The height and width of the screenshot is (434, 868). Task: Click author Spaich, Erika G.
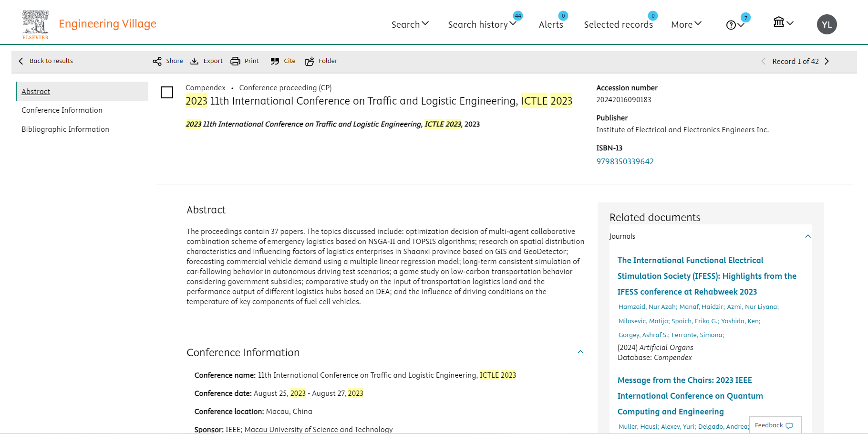pyautogui.click(x=695, y=321)
